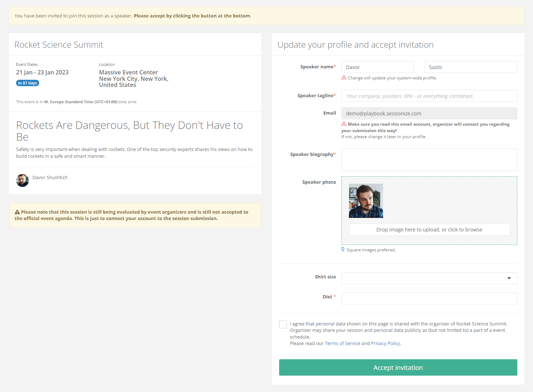Click the lightbulb hint icon near square images
533x392 pixels.
(343, 250)
